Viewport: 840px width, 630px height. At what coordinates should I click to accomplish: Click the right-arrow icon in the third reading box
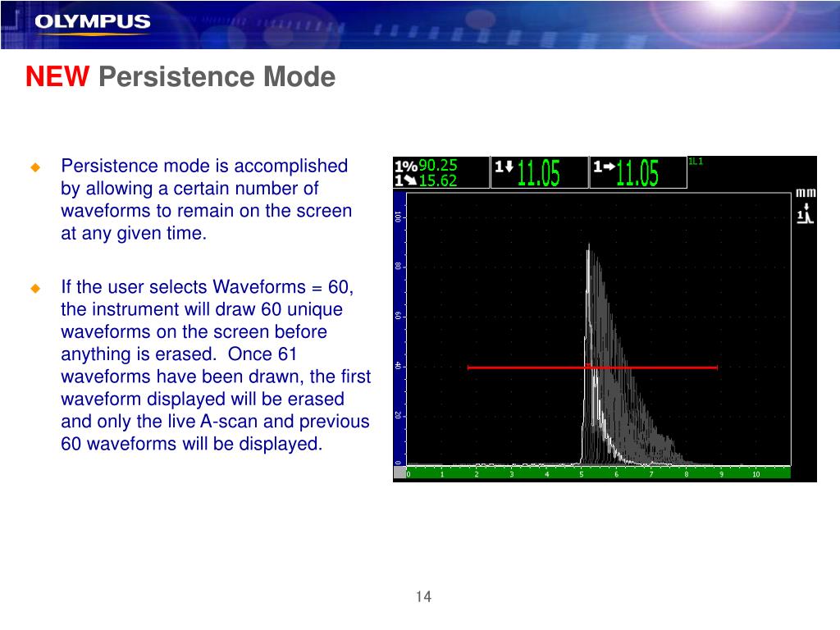(x=605, y=167)
